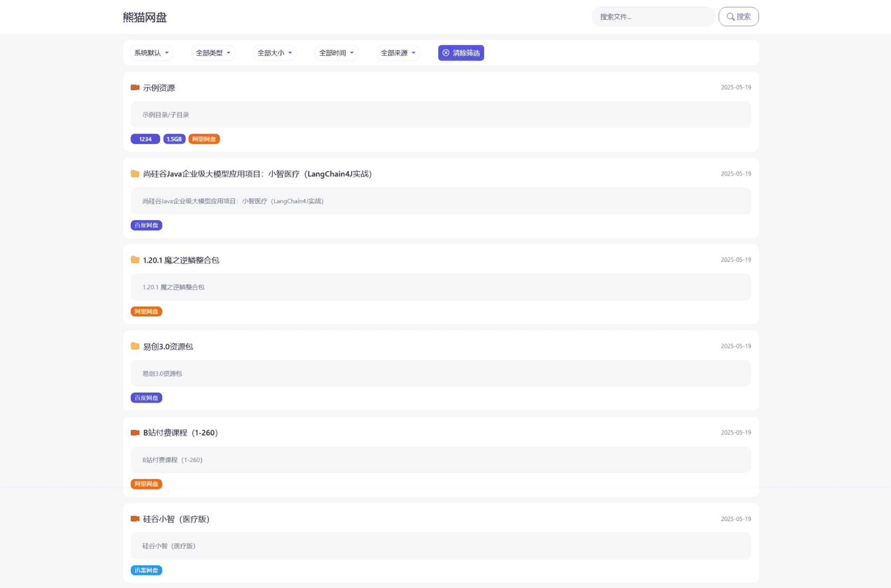Open the B站付费课程（1-260） title link
The height and width of the screenshot is (588, 891).
point(181,433)
